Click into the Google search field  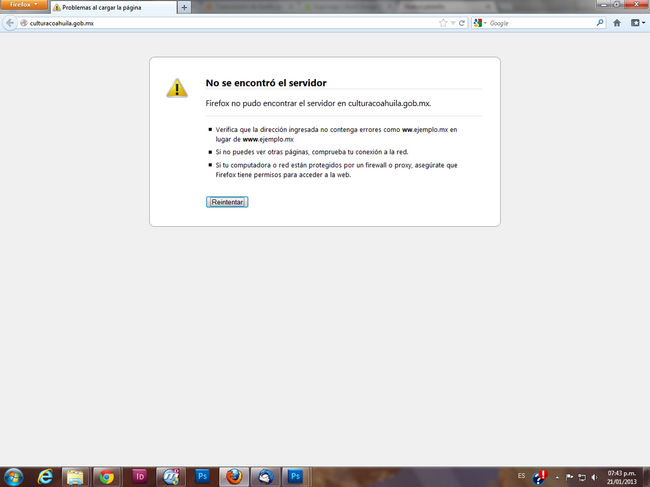[540, 22]
